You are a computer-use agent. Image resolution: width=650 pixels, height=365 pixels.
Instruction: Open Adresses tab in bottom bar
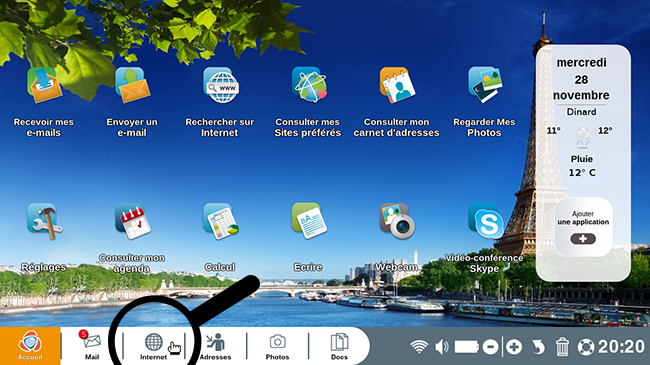tap(216, 346)
